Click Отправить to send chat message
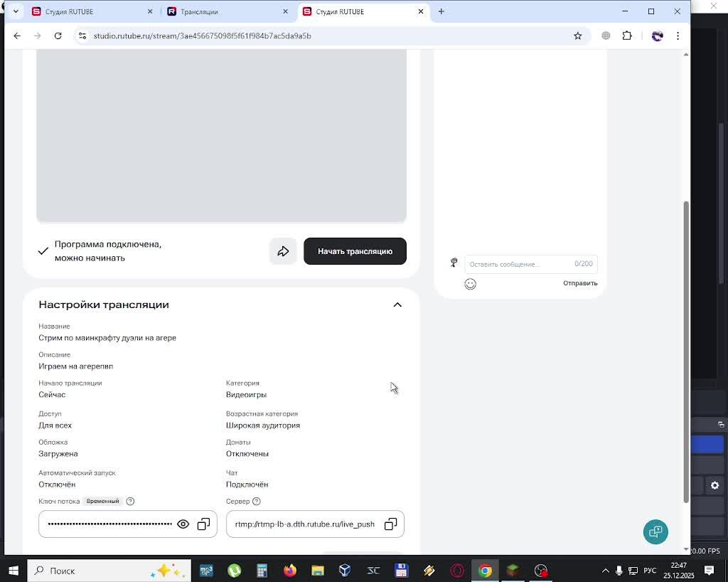Screen dimensions: 728x582 pyautogui.click(x=580, y=283)
